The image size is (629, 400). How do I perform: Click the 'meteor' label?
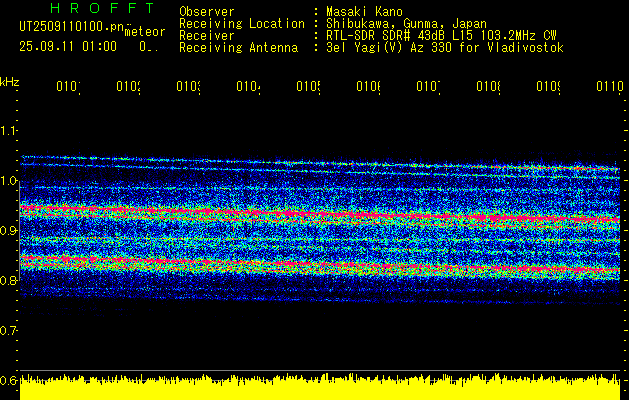(145, 32)
